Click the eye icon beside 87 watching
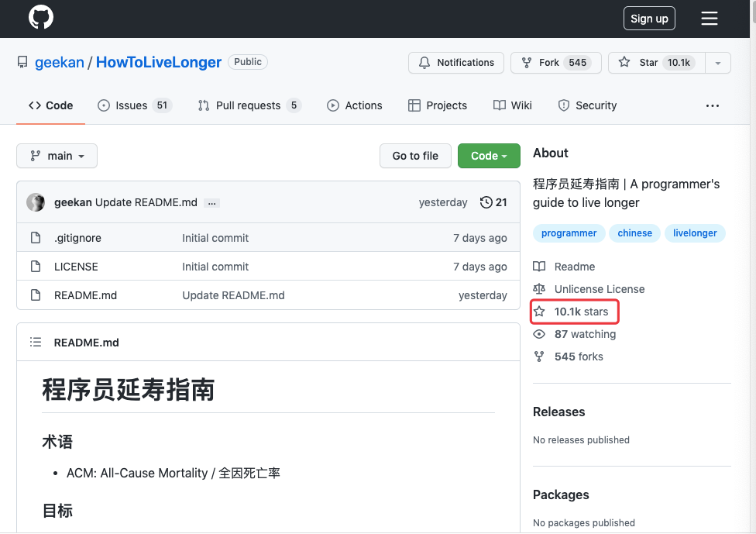Image resolution: width=756 pixels, height=534 pixels. point(539,334)
